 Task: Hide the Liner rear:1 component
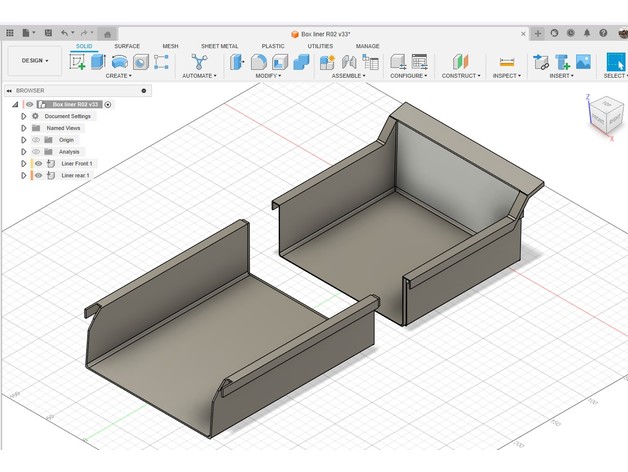tap(38, 175)
